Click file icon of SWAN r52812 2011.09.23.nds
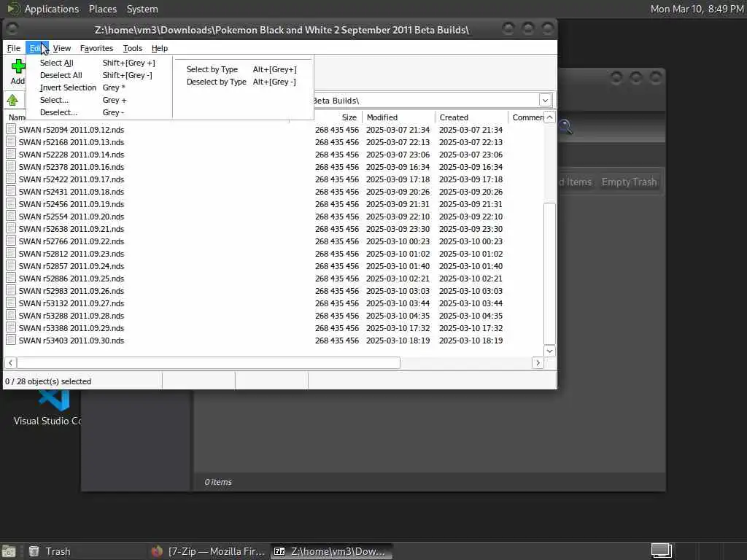 [11, 253]
